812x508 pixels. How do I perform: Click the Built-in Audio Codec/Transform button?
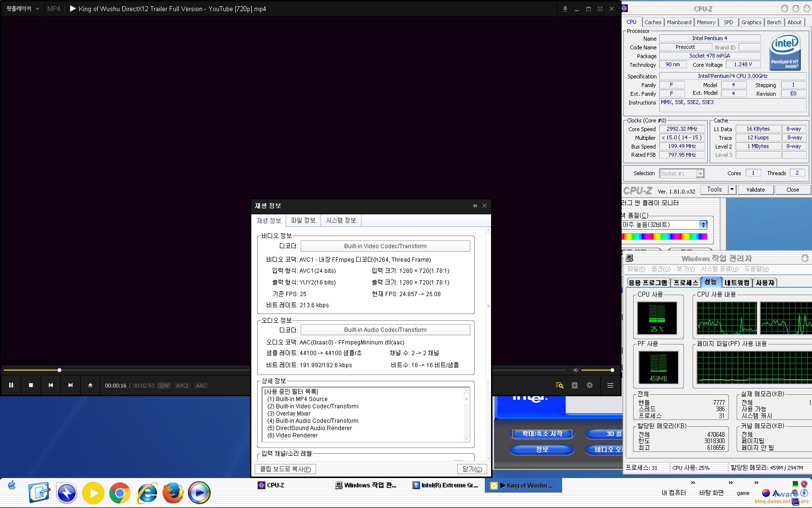[x=385, y=330]
